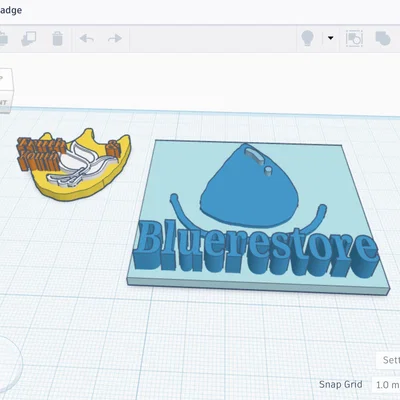Image resolution: width=400 pixels, height=400 pixels.
Task: Click the Snap Grid label
Action: [x=340, y=384]
